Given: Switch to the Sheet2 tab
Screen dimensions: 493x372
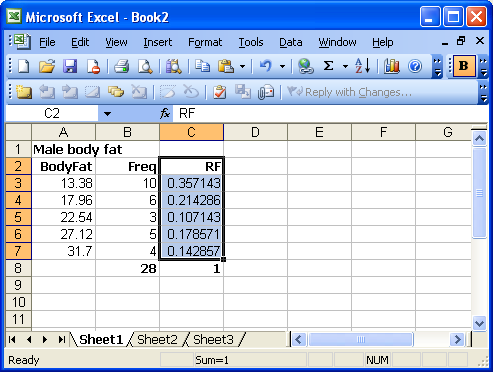Looking at the screenshot, I should (x=157, y=340).
